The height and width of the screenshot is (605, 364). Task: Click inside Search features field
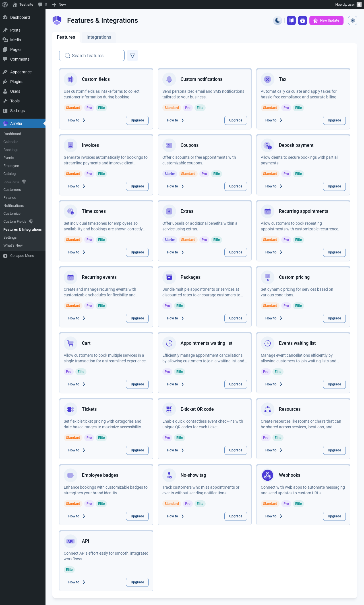(x=92, y=55)
